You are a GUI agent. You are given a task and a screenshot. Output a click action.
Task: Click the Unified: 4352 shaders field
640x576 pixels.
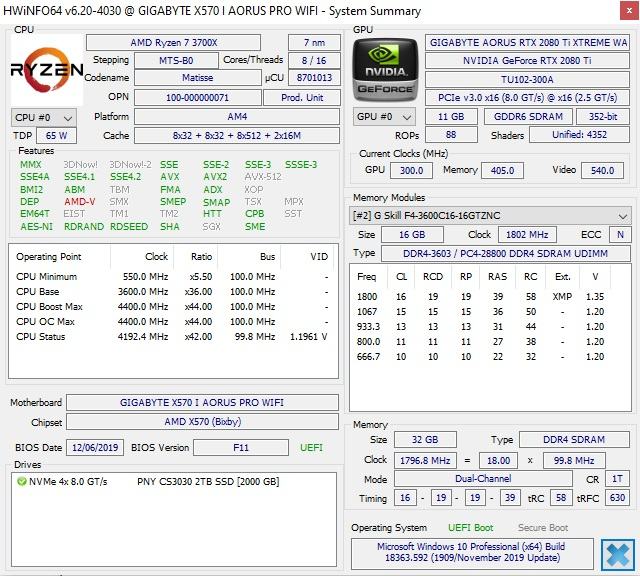(x=580, y=135)
